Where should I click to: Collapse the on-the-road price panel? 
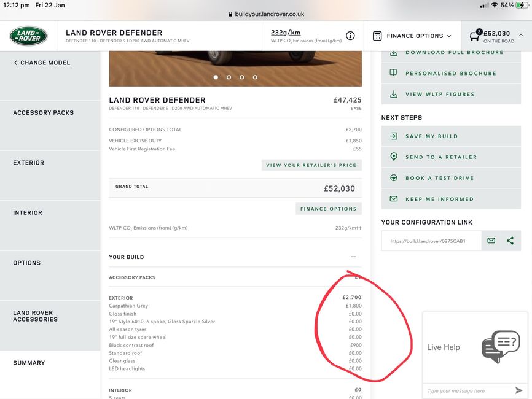coord(521,35)
